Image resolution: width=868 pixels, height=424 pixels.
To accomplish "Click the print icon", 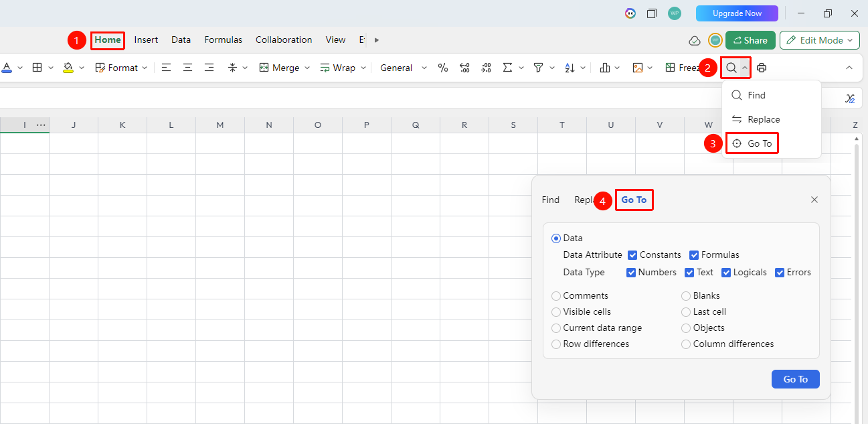I will 762,68.
